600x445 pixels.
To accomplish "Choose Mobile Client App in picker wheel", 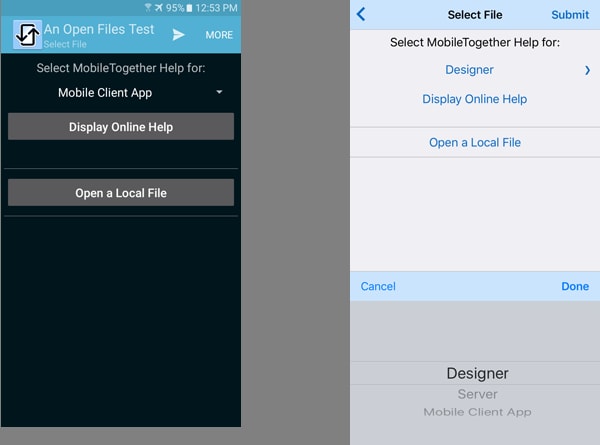I will click(477, 412).
